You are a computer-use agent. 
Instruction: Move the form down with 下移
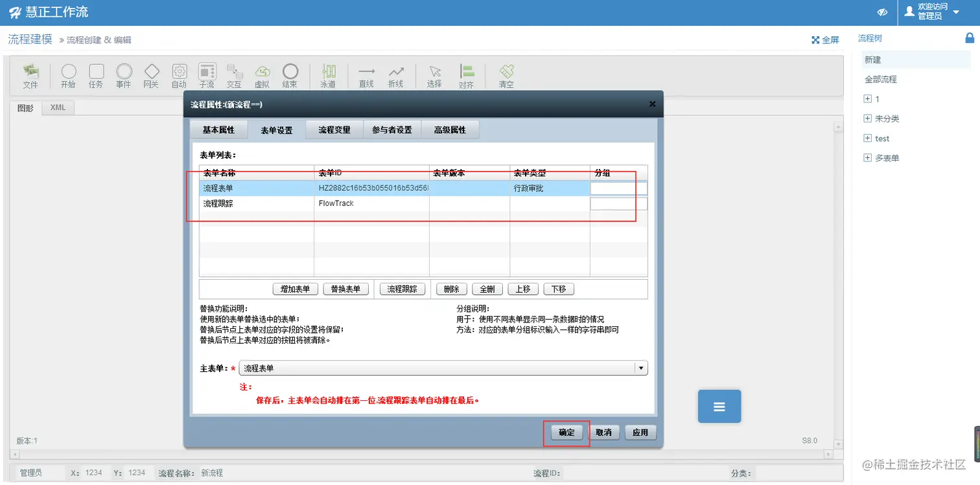(559, 289)
